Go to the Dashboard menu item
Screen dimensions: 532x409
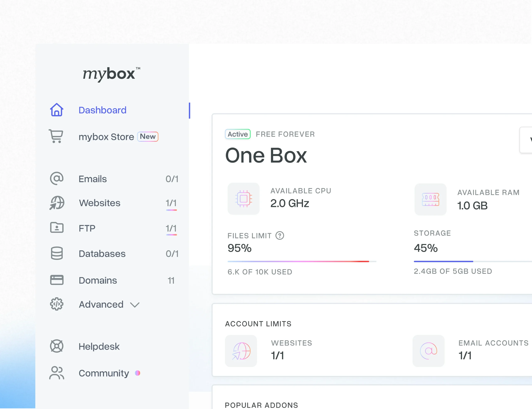point(102,110)
